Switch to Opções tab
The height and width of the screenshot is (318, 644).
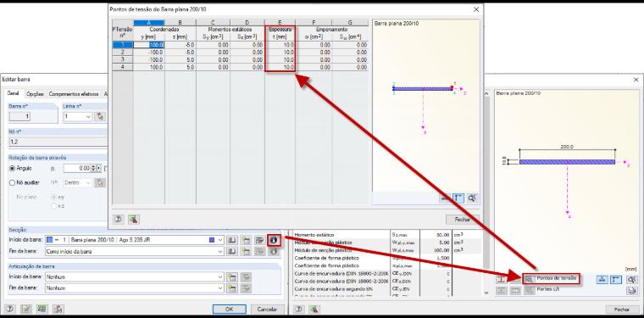pos(35,94)
